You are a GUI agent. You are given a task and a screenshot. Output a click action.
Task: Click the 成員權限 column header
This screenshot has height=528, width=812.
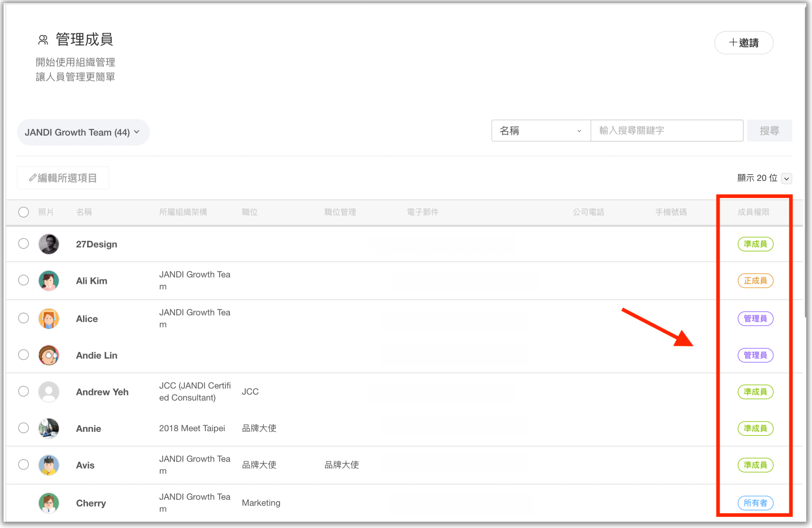click(x=753, y=212)
